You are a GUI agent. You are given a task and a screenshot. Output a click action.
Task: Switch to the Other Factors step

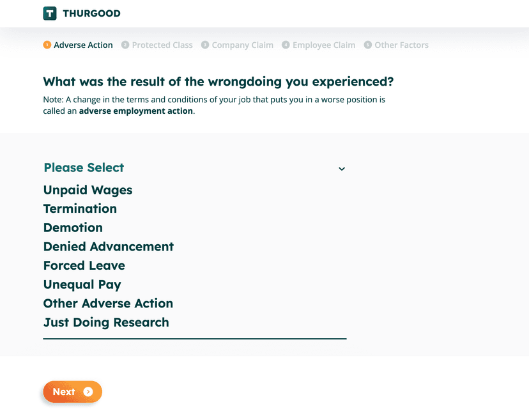tap(401, 45)
